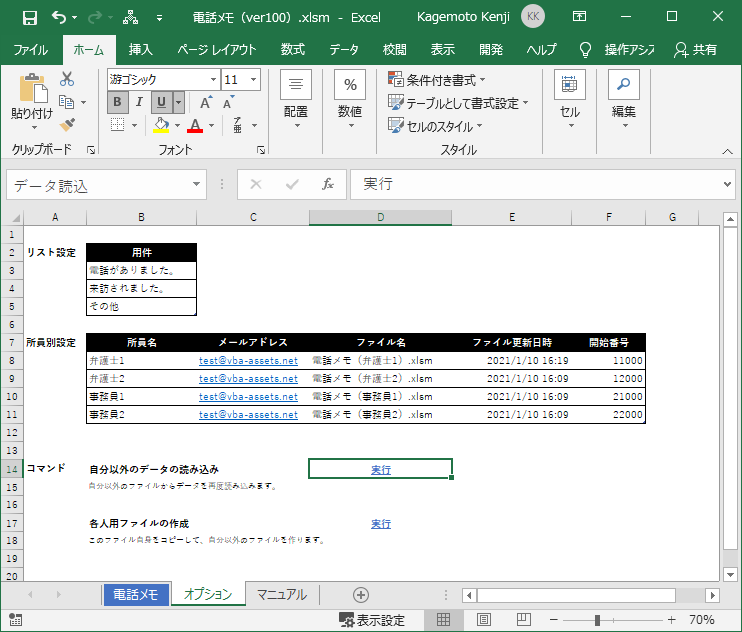Click the hierarchy diagram icon in the quick access toolbar
This screenshot has width=742, height=632.
[130, 18]
